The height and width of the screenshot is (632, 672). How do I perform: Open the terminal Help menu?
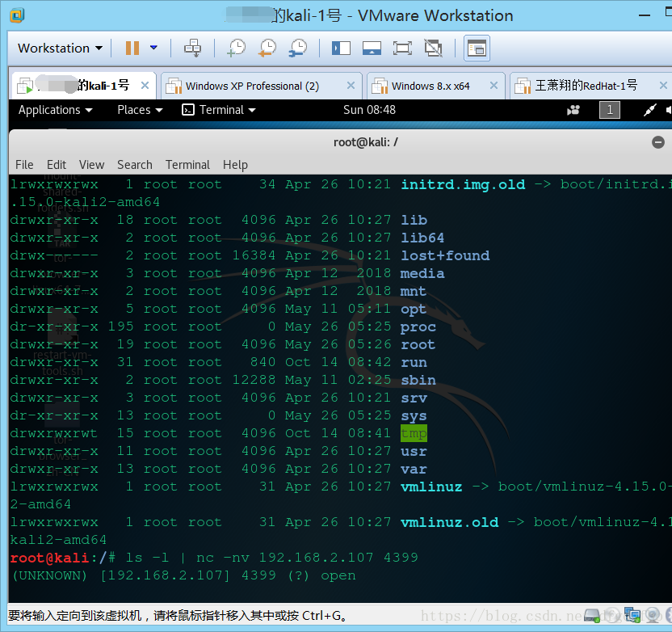(x=235, y=165)
